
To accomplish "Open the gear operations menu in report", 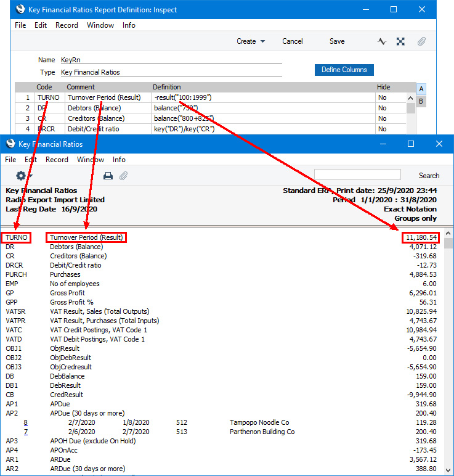I will pos(23,176).
